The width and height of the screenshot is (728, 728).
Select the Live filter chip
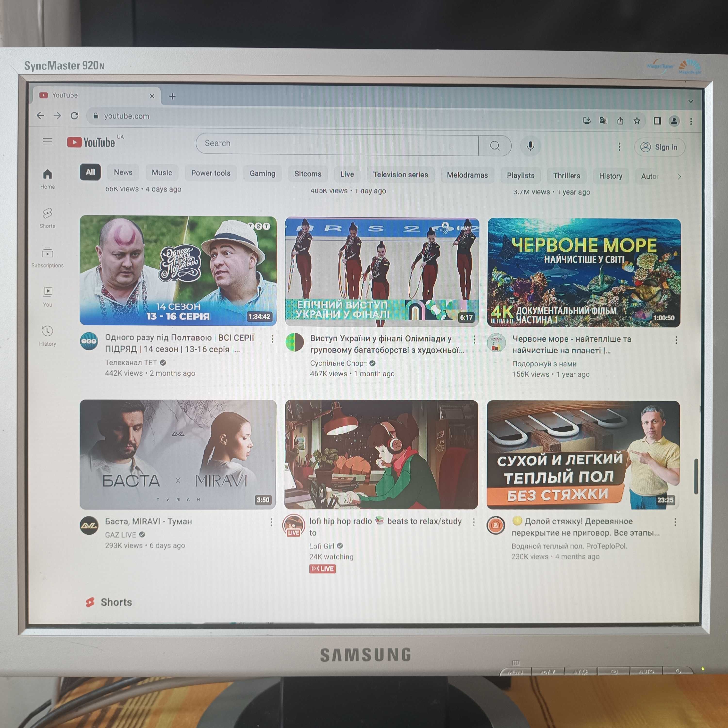tap(347, 174)
